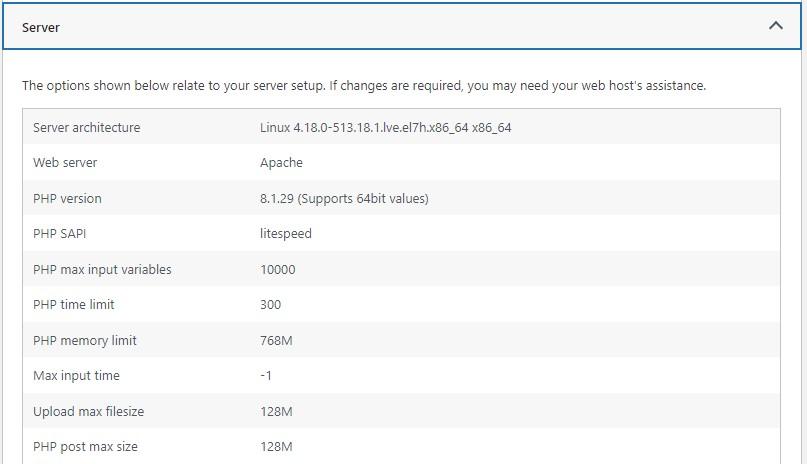Select the PHP max input variables label

pos(102,270)
